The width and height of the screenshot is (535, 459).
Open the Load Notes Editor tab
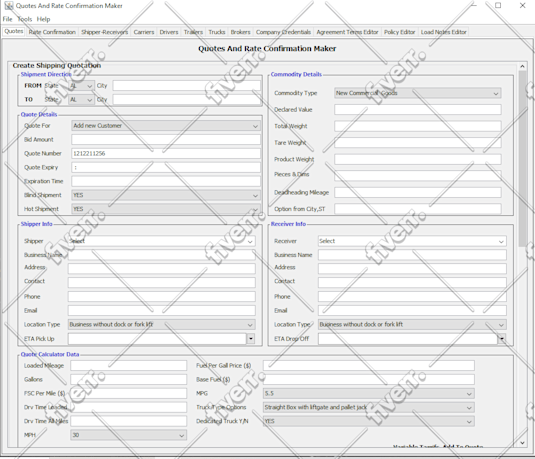point(444,32)
